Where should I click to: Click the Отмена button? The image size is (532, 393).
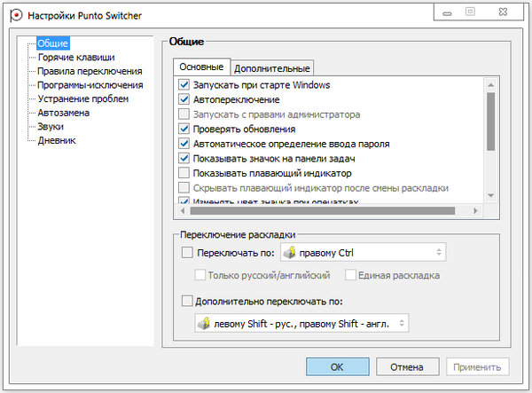pos(407,366)
